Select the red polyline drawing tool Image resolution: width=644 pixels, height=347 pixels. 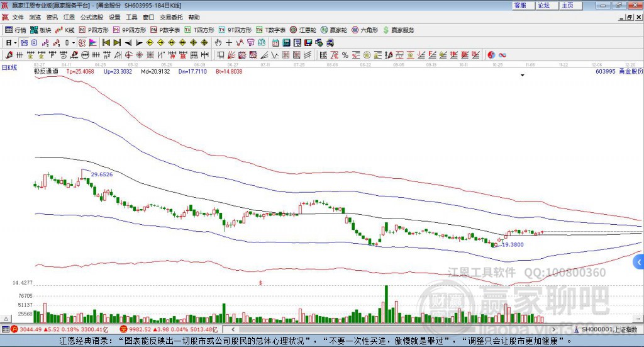[240, 43]
